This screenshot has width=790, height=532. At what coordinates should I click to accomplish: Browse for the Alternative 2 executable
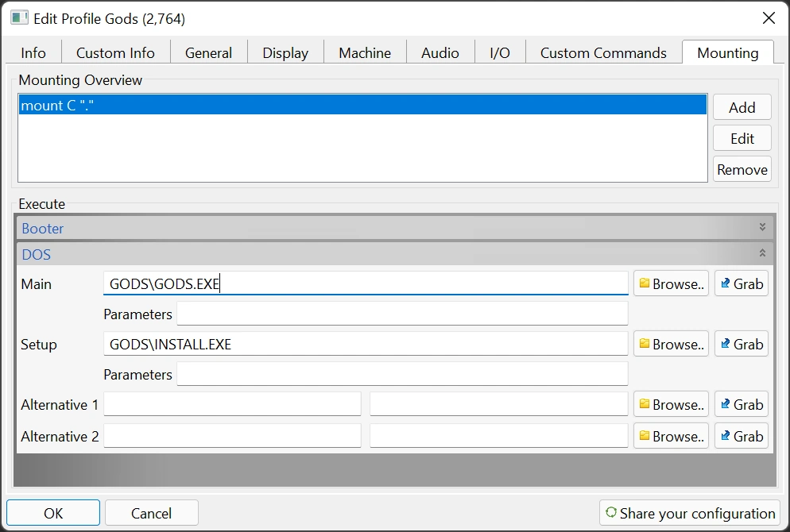(671, 437)
